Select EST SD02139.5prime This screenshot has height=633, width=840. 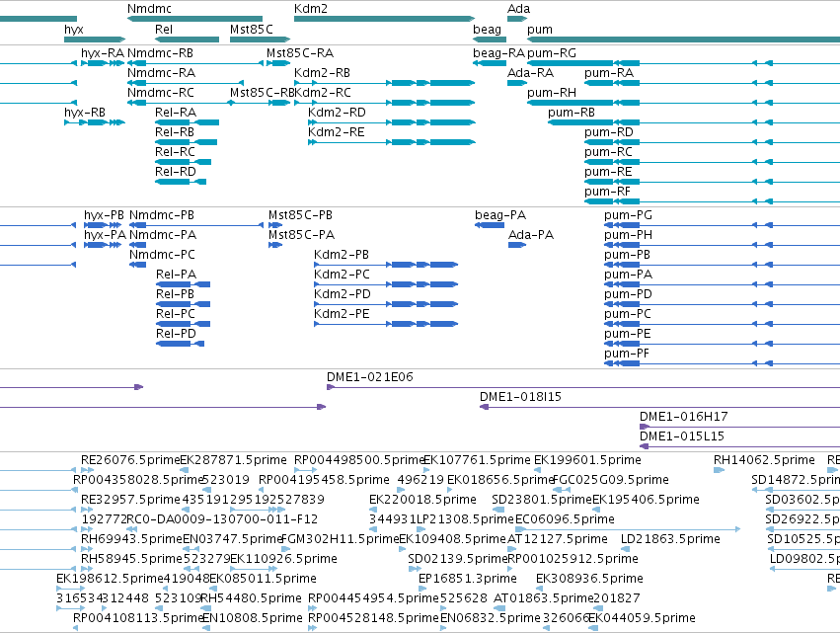tap(457, 560)
